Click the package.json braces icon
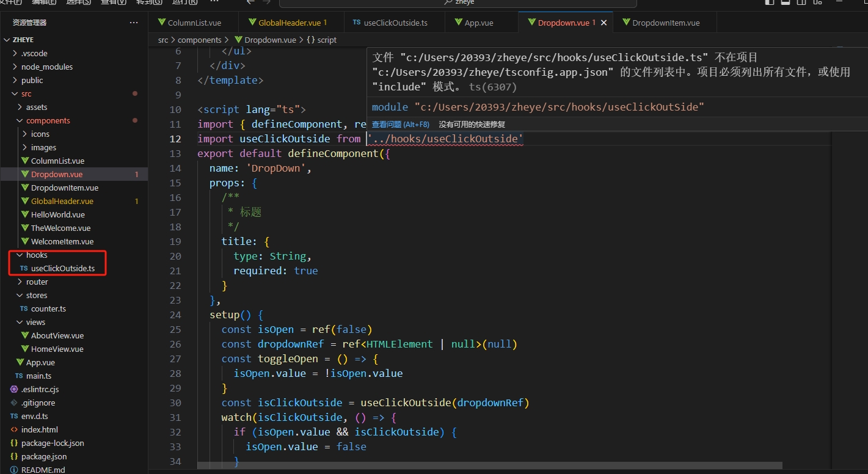868x474 pixels. coord(14,456)
